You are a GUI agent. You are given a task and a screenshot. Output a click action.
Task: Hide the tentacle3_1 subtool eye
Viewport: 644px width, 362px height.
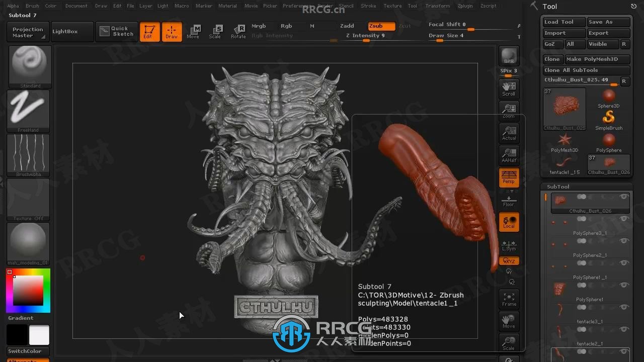click(x=624, y=307)
